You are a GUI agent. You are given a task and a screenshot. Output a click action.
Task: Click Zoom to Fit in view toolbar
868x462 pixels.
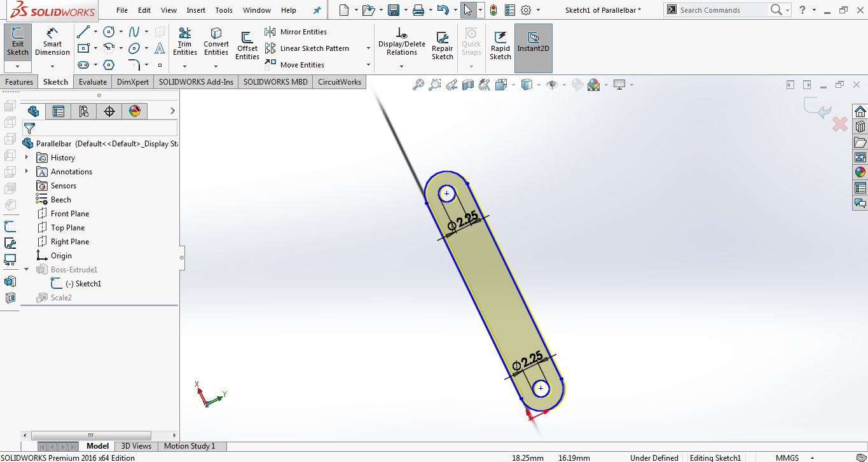coord(418,85)
